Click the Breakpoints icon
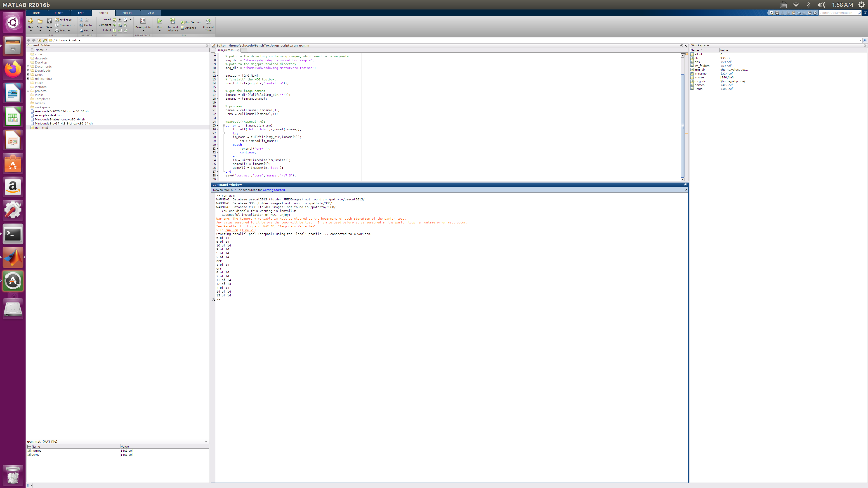 tap(143, 21)
